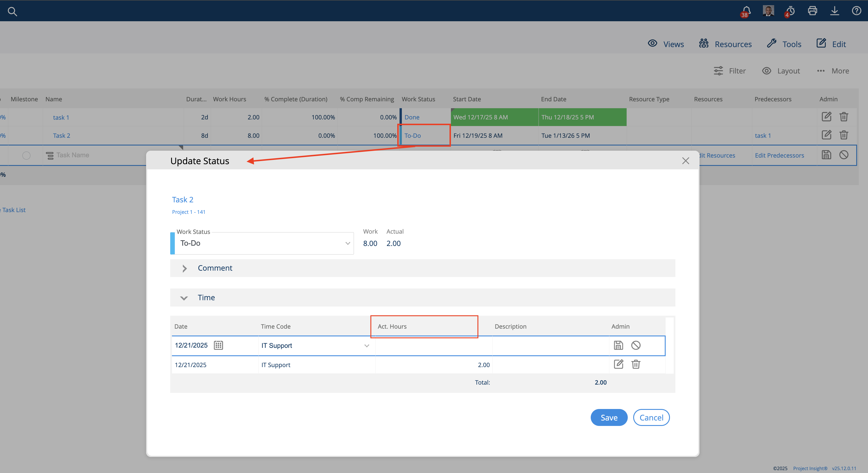Collapse the Time section
The image size is (868, 473).
(423, 297)
